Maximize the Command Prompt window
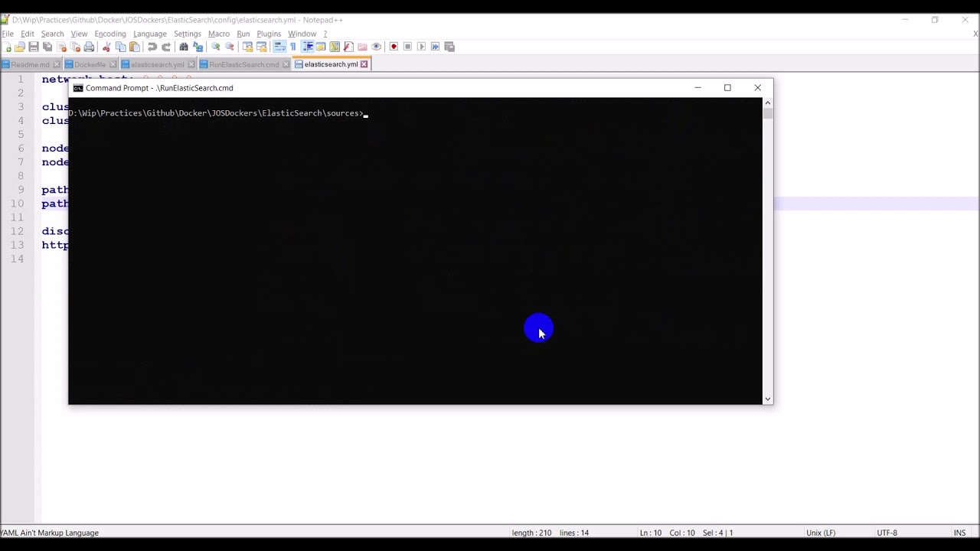This screenshot has height=551, width=980. [x=727, y=88]
